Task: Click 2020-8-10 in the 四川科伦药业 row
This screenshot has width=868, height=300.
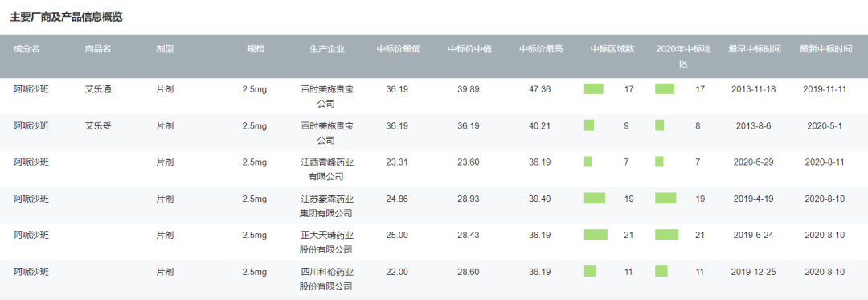Action: click(x=825, y=272)
